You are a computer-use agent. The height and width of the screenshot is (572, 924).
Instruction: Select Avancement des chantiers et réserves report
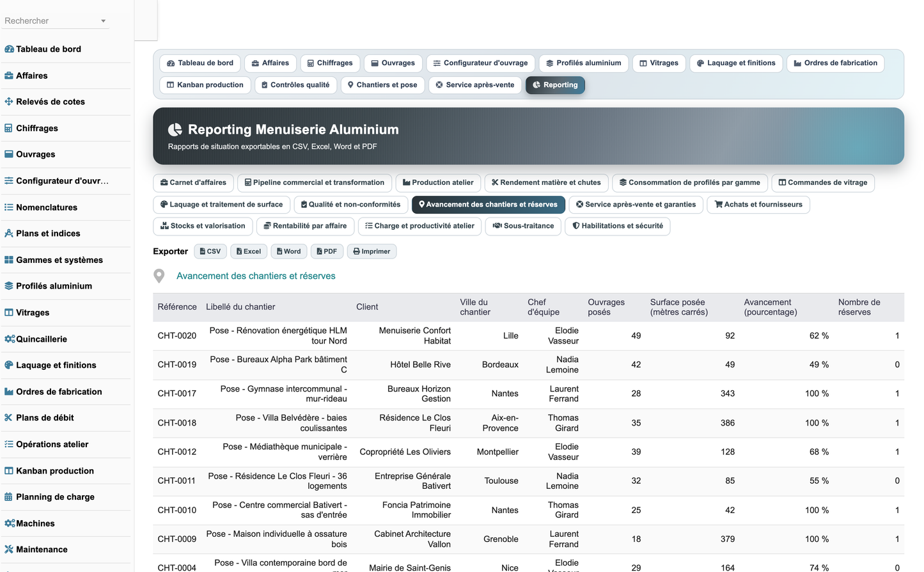(x=488, y=205)
